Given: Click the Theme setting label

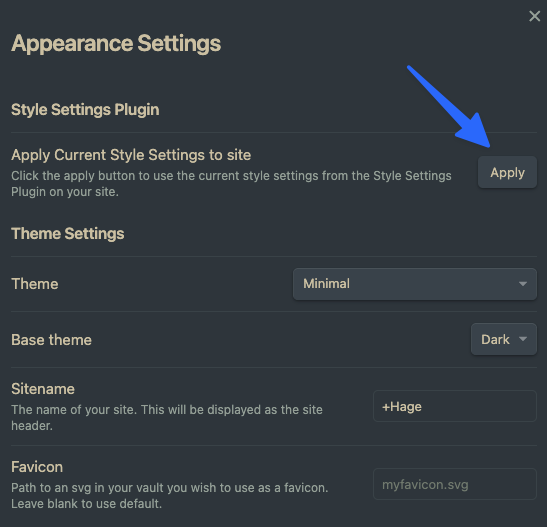Looking at the screenshot, I should 35,284.
